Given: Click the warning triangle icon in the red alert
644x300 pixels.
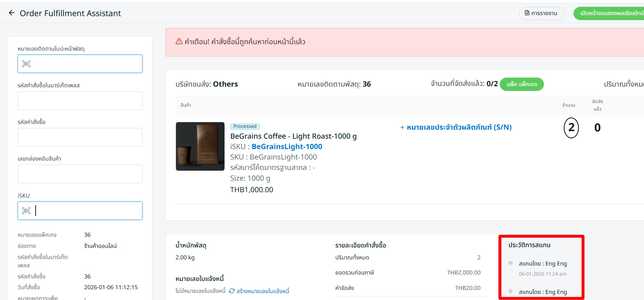Looking at the screenshot, I should [x=179, y=41].
